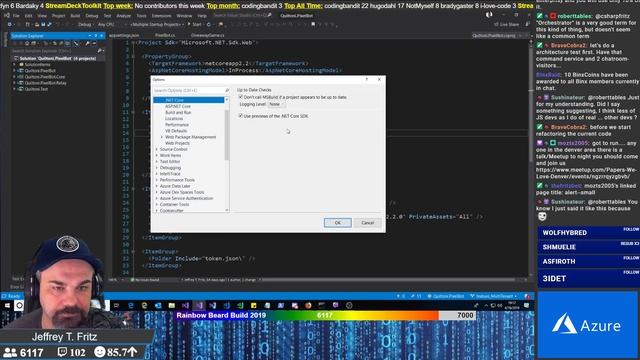
Task: Expand Work Items options node
Action: pyautogui.click(x=157, y=155)
